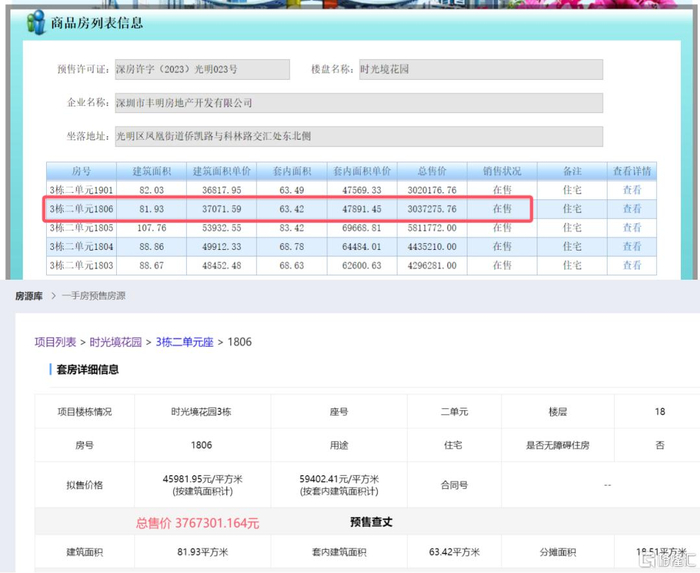700x573 pixels.
Task: Navigate to 项目列表 breadcrumb link
Action: pos(55,342)
